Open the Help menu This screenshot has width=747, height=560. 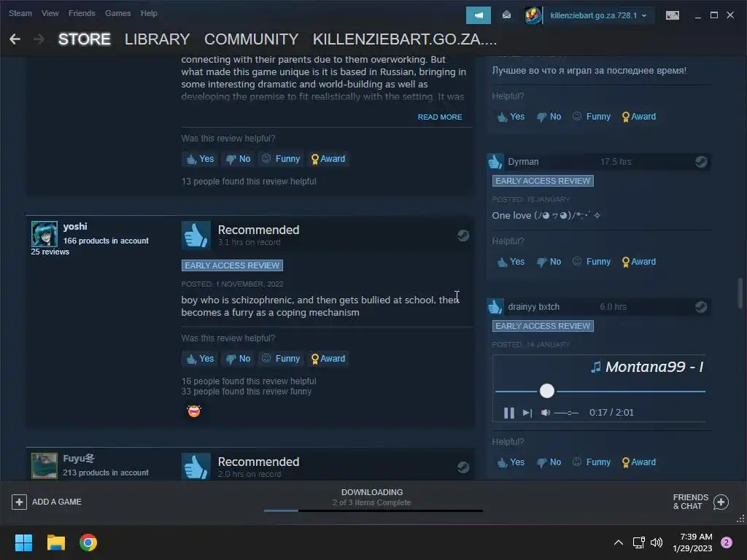click(x=149, y=13)
